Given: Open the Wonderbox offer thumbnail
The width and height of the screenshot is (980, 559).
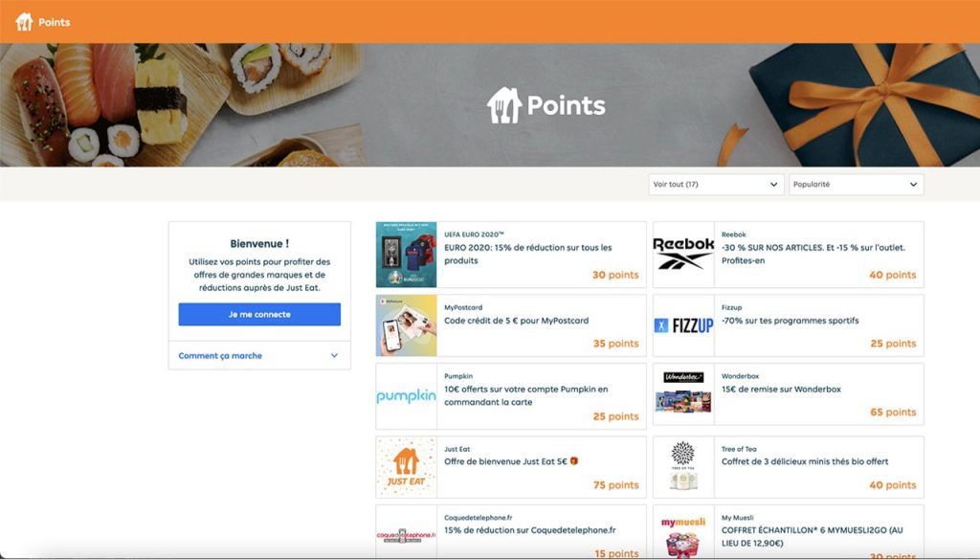Looking at the screenshot, I should point(683,394).
